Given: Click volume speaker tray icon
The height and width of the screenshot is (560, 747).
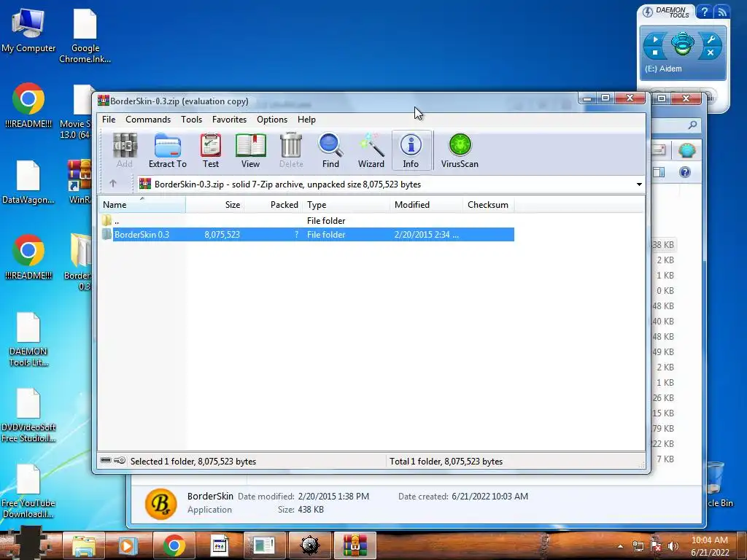Looking at the screenshot, I should pyautogui.click(x=673, y=545).
